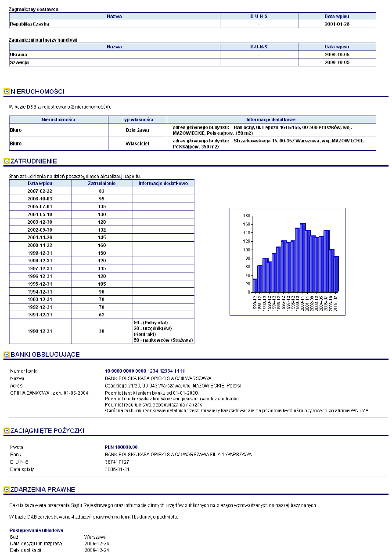This screenshot has height=555, width=392.
Task: Click the 2007-02-22 employment entry
Action: 40,191
